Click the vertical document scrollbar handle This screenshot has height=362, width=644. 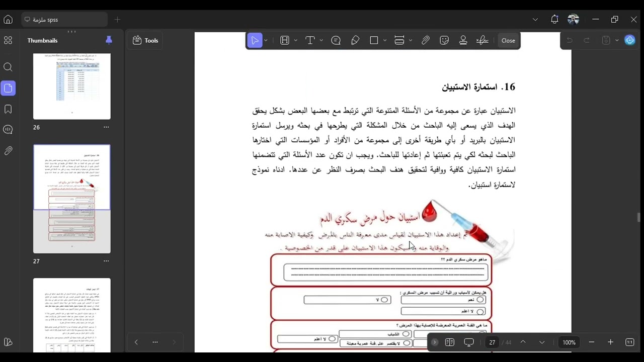(x=639, y=217)
